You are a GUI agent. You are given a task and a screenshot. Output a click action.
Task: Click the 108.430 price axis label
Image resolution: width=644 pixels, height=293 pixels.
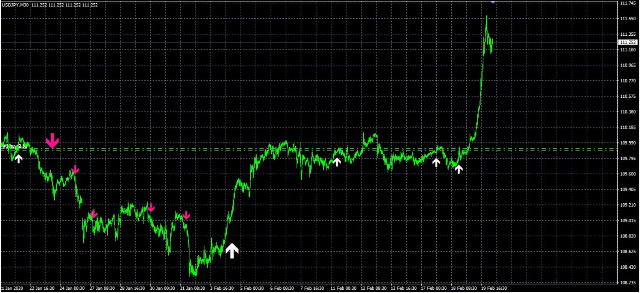pos(628,267)
